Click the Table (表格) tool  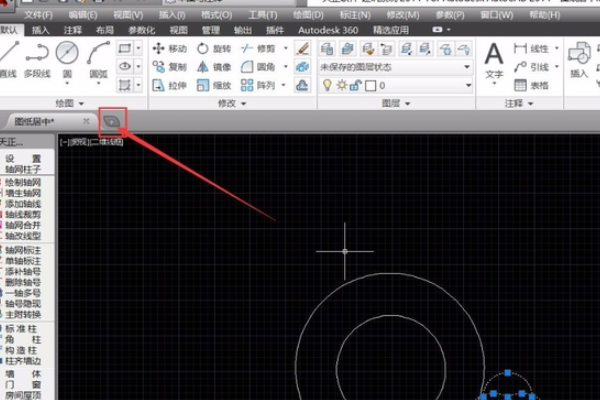coord(531,85)
